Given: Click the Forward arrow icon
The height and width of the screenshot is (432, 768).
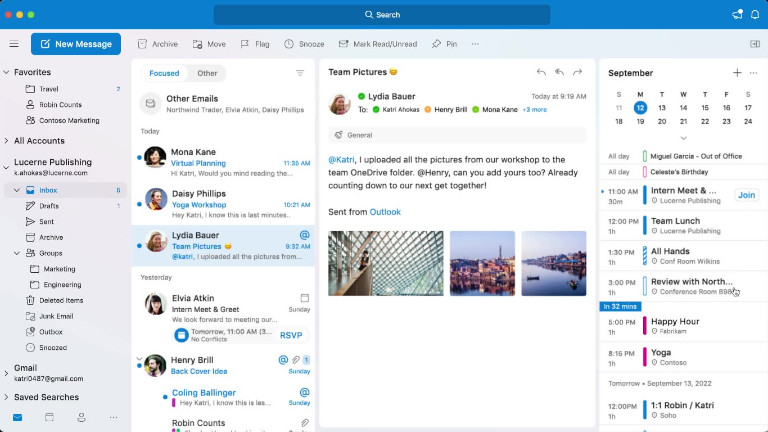Looking at the screenshot, I should coord(577,72).
